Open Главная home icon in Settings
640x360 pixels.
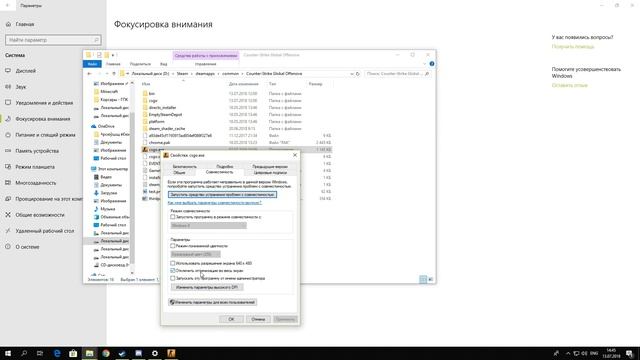pyautogui.click(x=8, y=24)
